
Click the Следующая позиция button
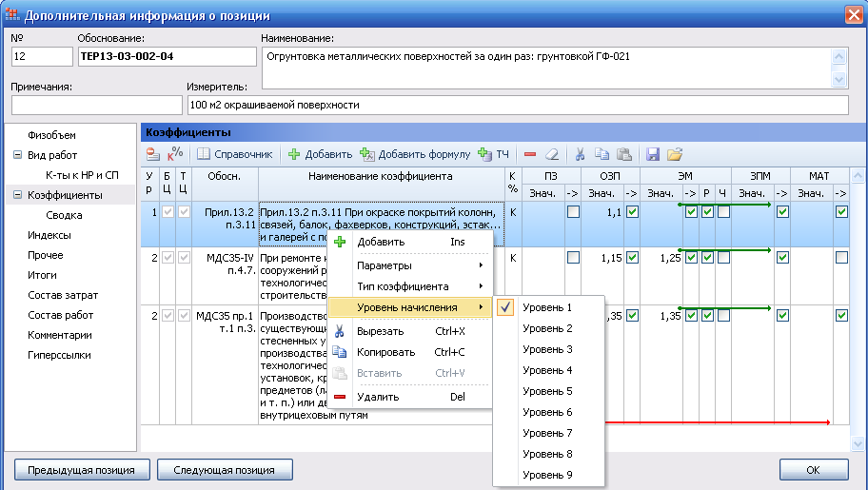coord(224,470)
